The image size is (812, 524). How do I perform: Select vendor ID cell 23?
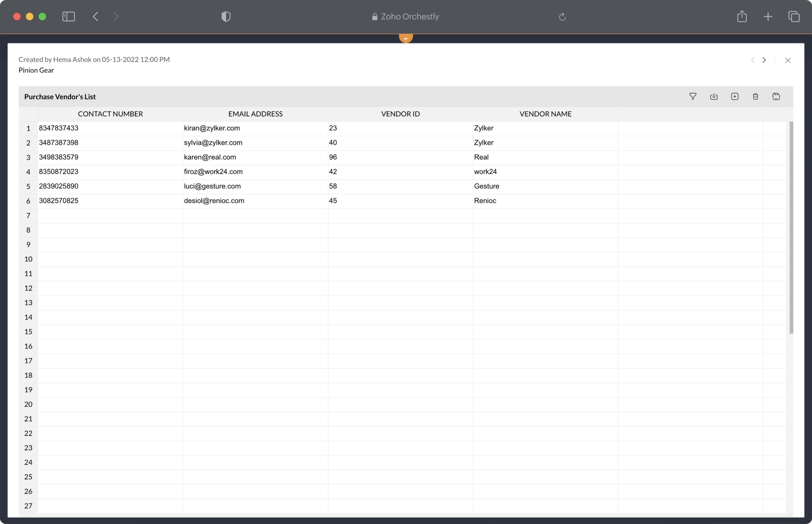(401, 128)
